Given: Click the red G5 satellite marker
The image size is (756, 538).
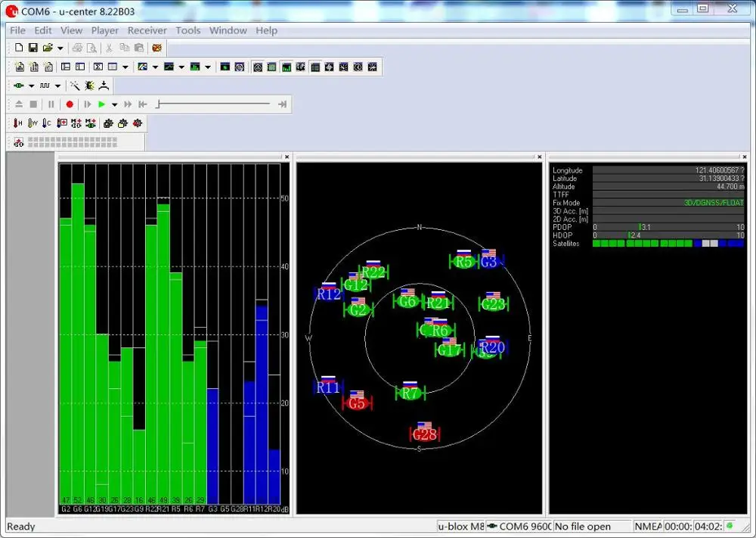Looking at the screenshot, I should coord(357,403).
